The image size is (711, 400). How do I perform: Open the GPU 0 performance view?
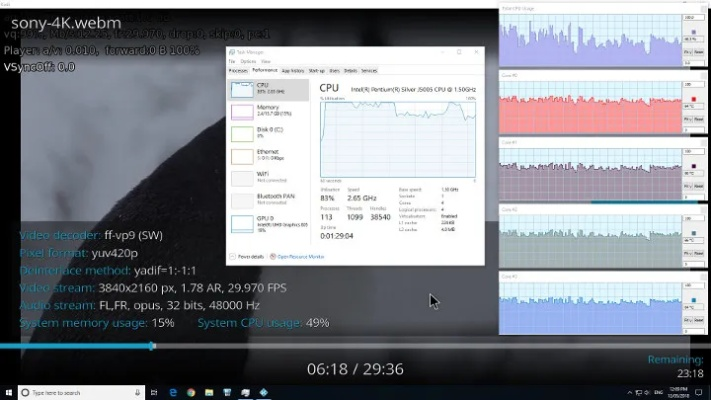[x=243, y=223]
